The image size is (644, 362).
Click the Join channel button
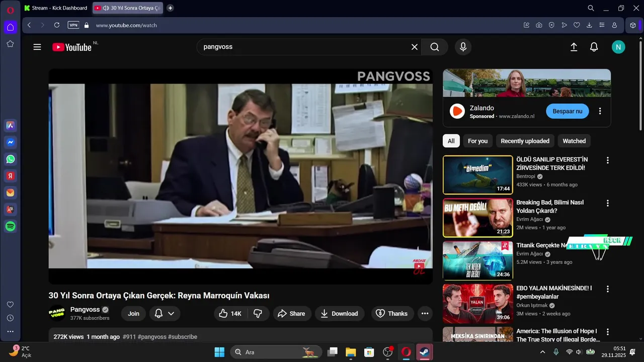tap(133, 314)
